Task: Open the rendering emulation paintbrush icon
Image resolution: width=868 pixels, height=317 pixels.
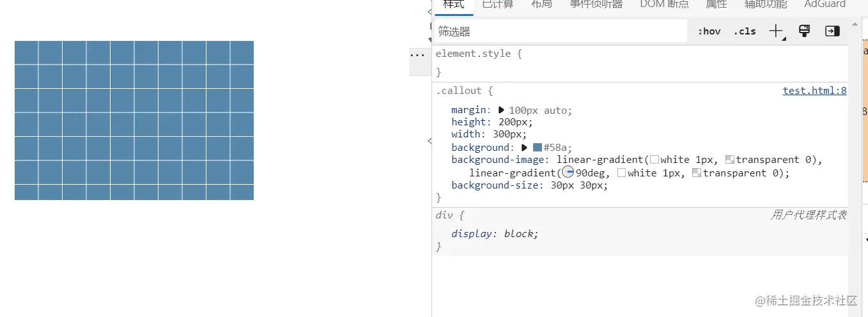Action: [x=805, y=31]
